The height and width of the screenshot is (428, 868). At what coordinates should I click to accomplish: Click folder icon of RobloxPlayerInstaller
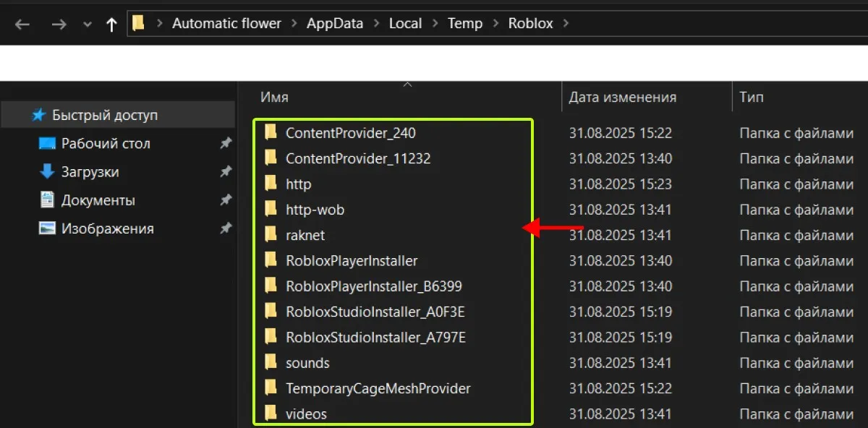(x=271, y=260)
